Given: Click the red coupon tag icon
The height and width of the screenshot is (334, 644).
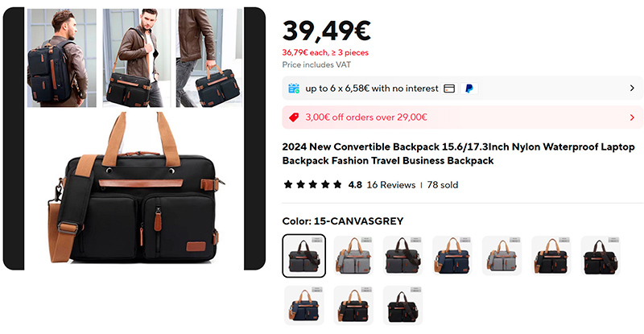Looking at the screenshot, I should point(294,118).
